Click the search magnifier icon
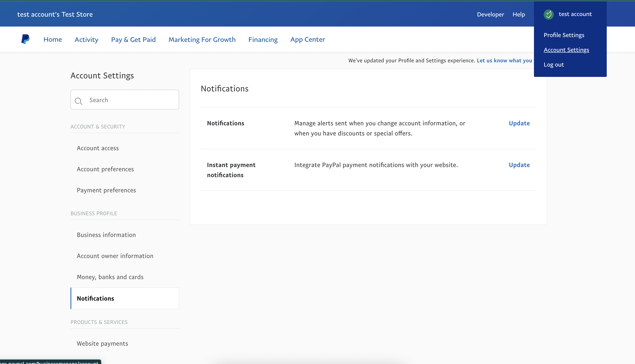Viewport: 635px width, 364px height. click(x=78, y=101)
